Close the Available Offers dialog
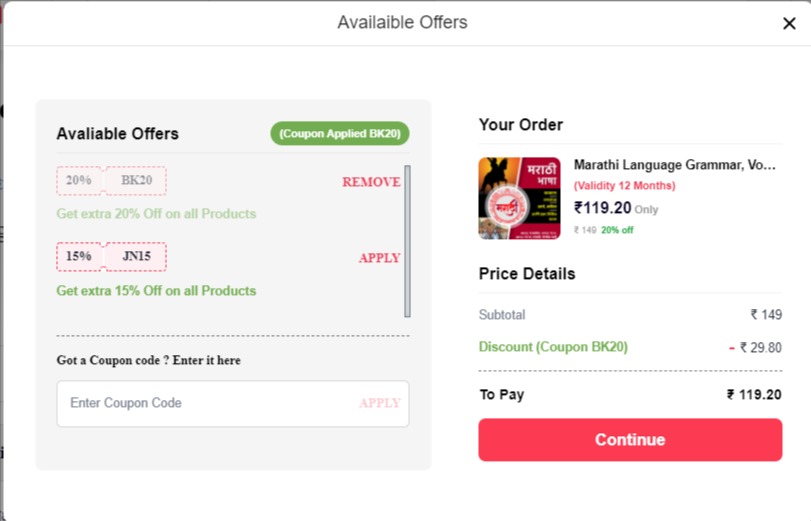This screenshot has height=521, width=811. tap(789, 23)
